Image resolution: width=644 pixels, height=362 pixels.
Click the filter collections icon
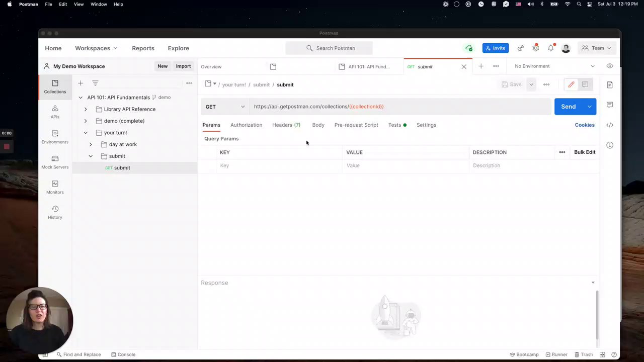pos(95,83)
